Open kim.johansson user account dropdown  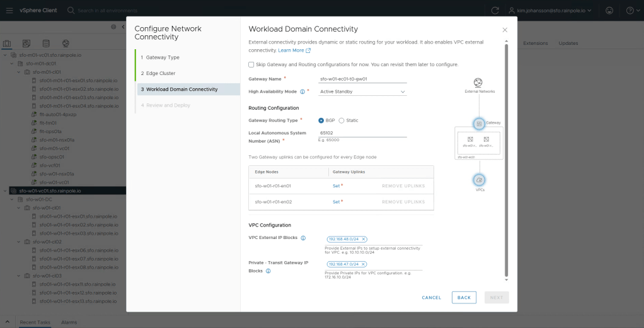[x=550, y=11]
